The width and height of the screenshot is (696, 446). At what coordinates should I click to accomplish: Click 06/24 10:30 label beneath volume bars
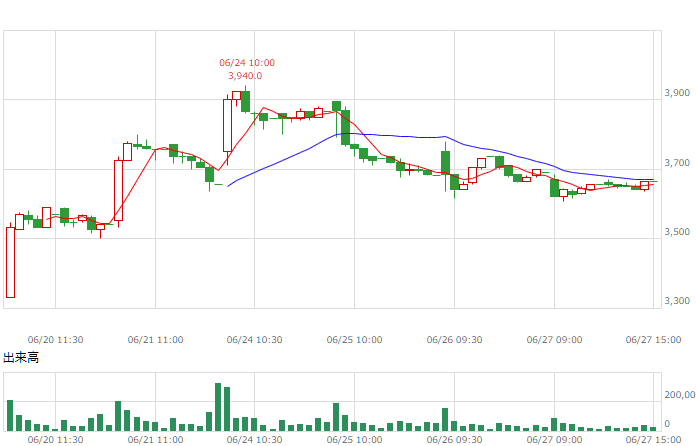pos(254,440)
